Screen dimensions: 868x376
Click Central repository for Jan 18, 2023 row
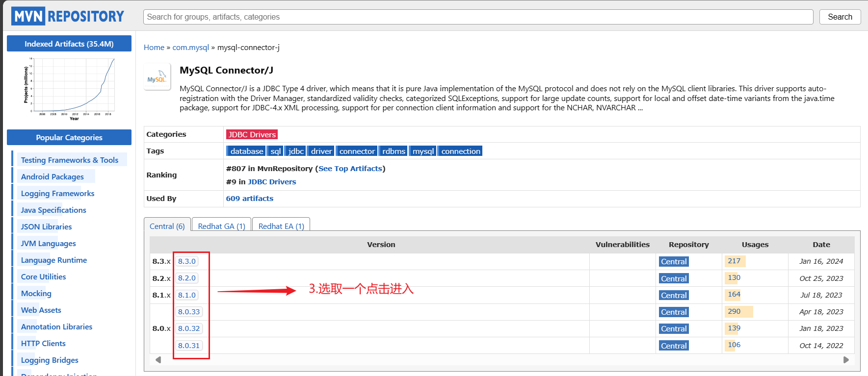coord(674,329)
